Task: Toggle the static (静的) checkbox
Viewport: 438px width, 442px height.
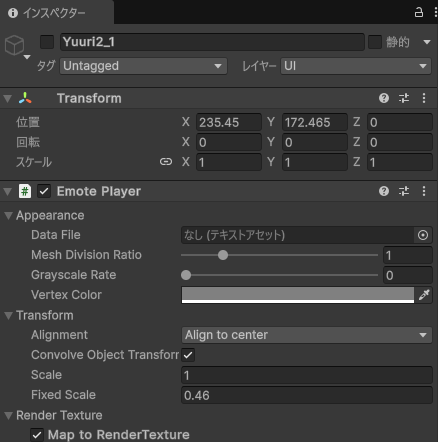Action: (x=375, y=42)
